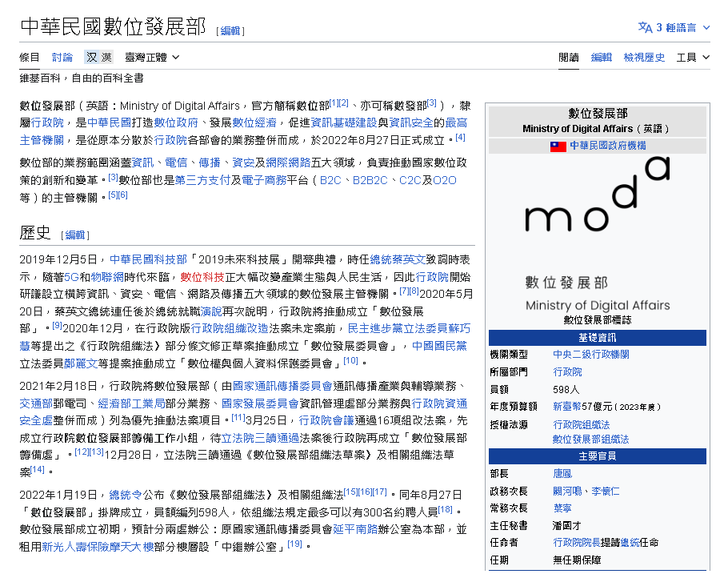Click the 總統蔡英文 link
The image size is (720, 578).
point(398,260)
